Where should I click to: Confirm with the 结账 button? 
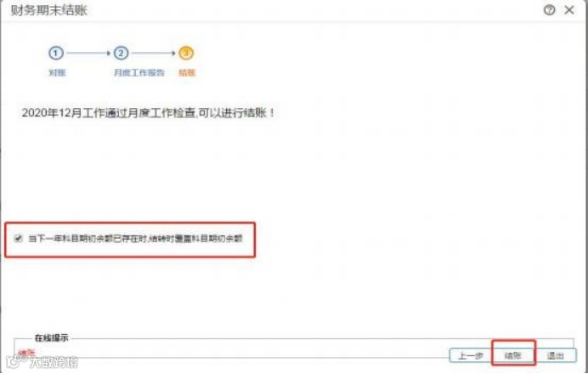[x=513, y=355]
